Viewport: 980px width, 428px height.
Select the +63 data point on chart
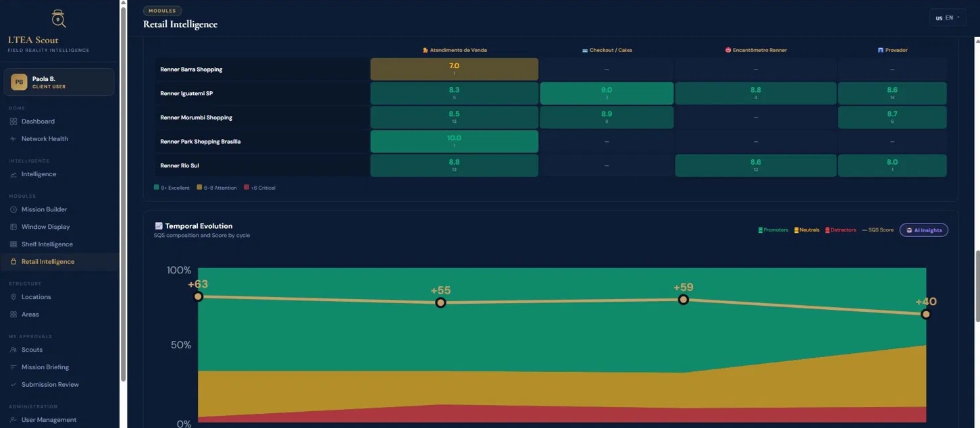click(198, 296)
